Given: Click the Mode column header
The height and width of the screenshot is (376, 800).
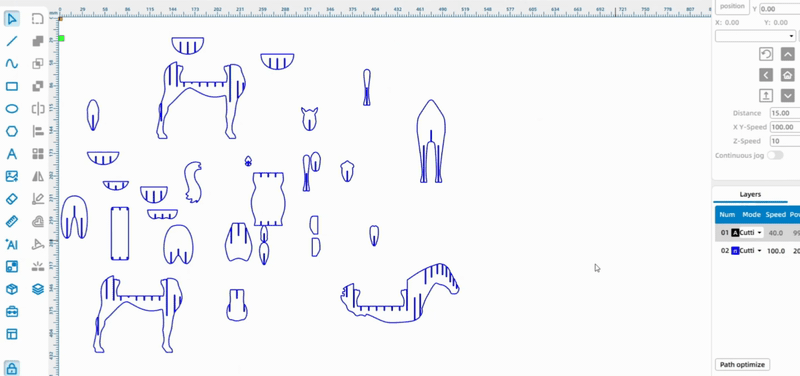Looking at the screenshot, I should click(751, 215).
